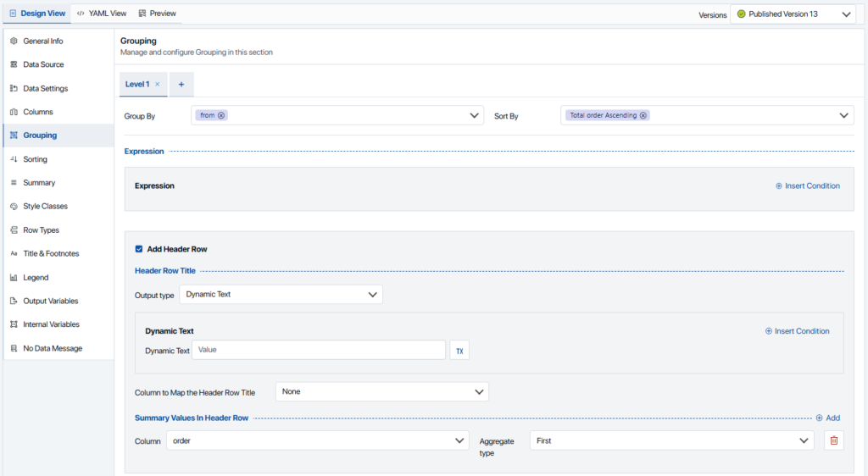Image resolution: width=868 pixels, height=476 pixels.
Task: Click the Legend chart icon
Action: tap(14, 278)
